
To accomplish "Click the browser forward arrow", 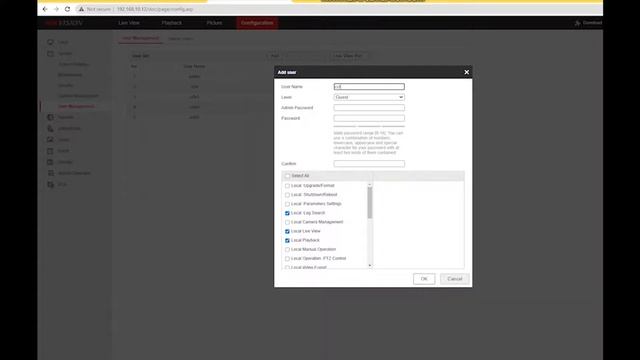I will click(x=56, y=9).
